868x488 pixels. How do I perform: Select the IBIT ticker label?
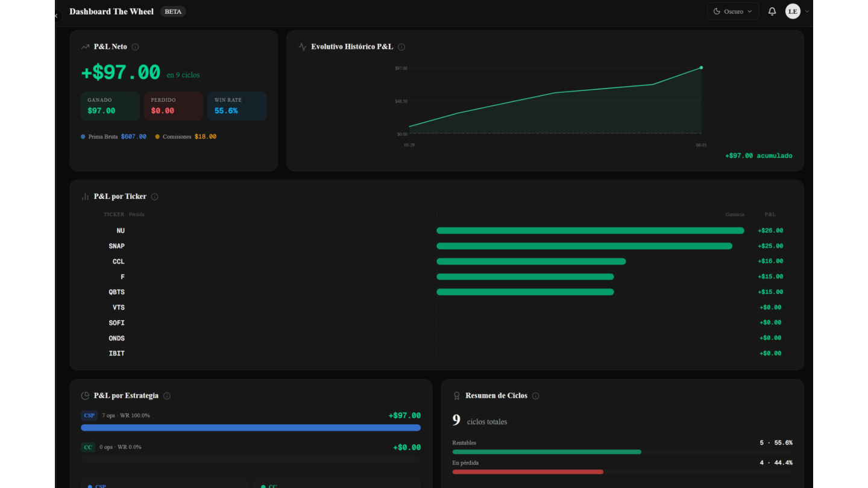117,354
